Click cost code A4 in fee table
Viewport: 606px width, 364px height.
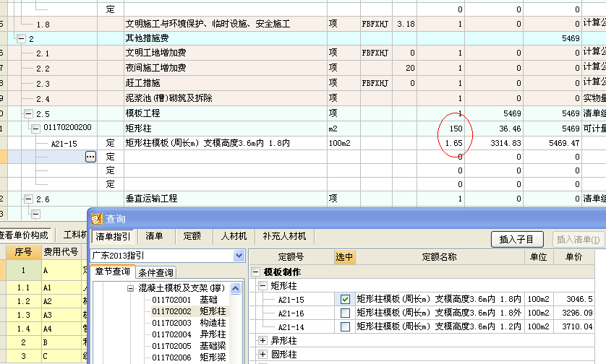pyautogui.click(x=61, y=329)
